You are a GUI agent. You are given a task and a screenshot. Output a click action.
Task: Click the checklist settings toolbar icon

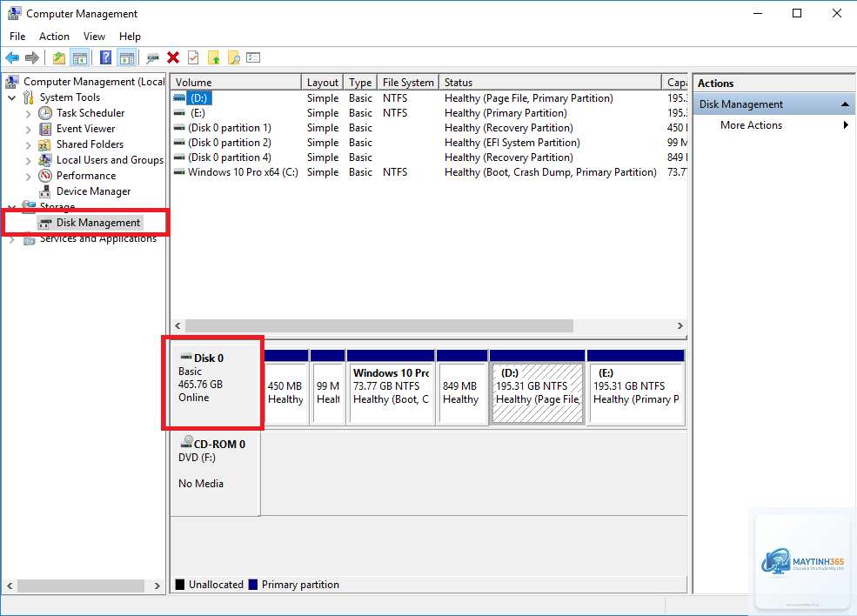point(253,57)
